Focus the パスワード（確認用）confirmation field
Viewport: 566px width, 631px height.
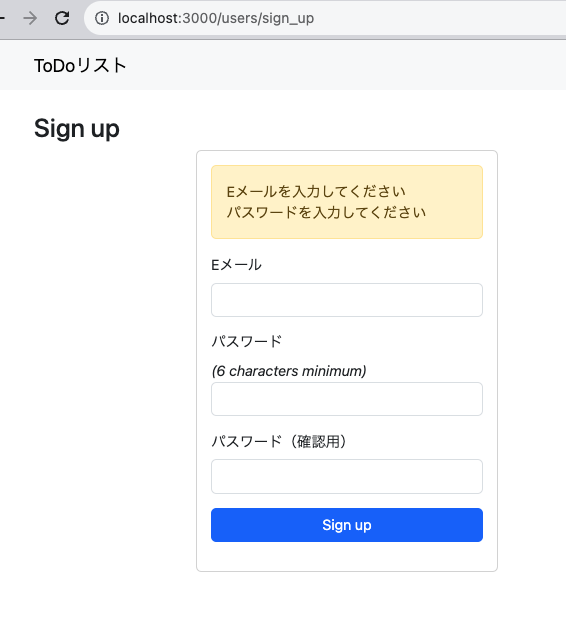(347, 476)
